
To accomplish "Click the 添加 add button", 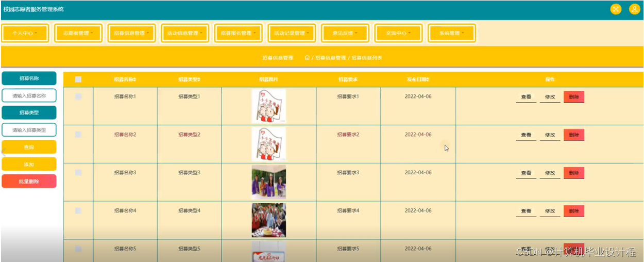I will click(29, 164).
